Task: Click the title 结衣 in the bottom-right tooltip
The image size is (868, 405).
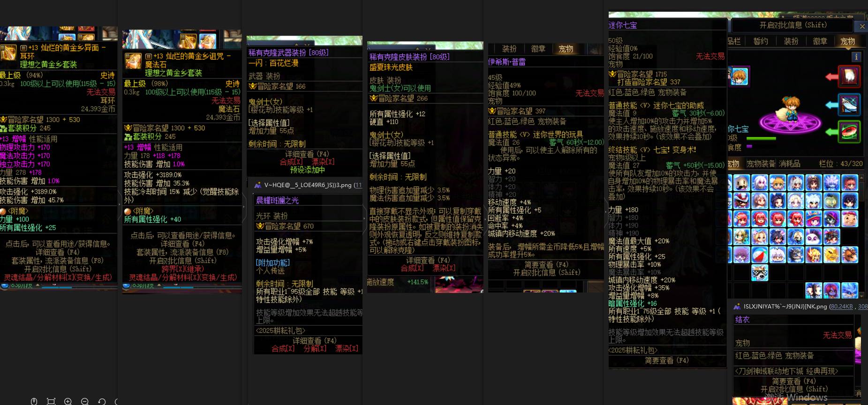Action: 742,319
